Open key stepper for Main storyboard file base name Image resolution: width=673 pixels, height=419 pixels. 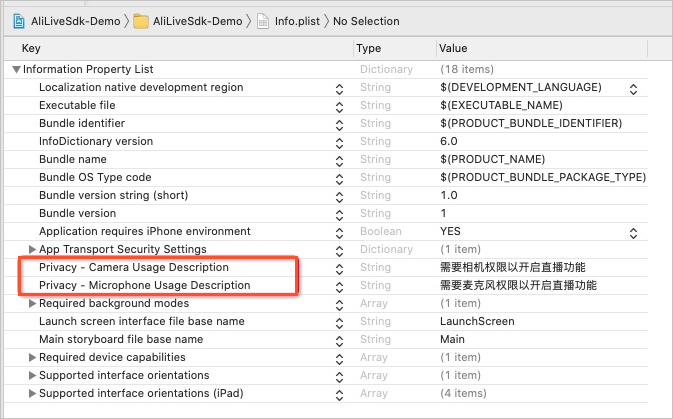(340, 341)
